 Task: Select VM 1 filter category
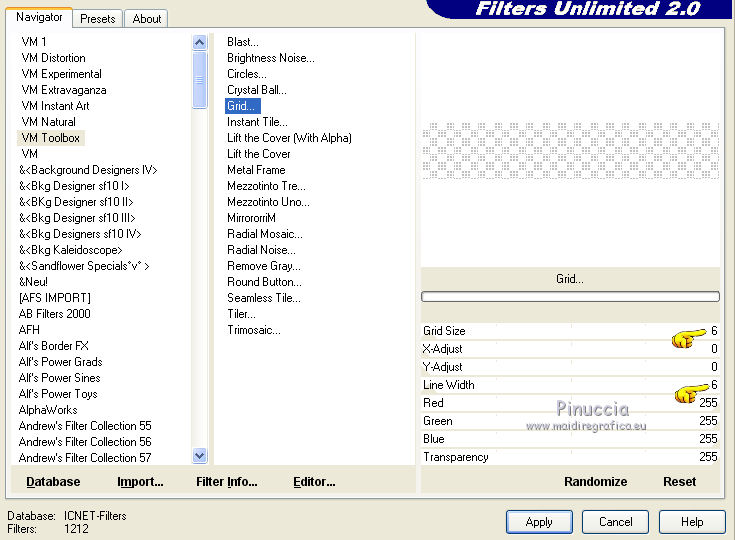click(34, 42)
